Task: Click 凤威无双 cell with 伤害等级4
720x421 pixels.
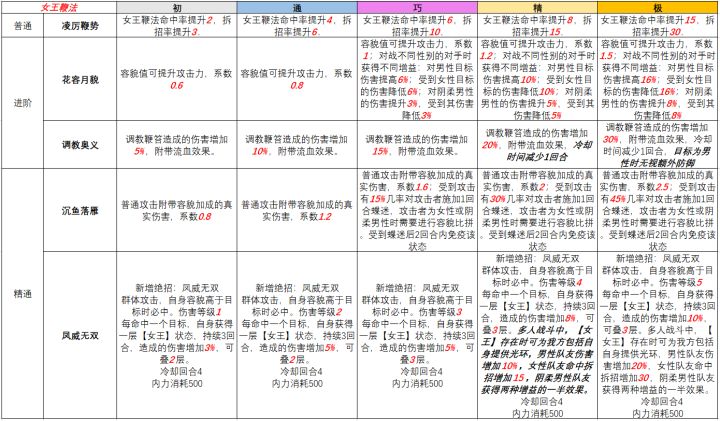Action: point(538,335)
